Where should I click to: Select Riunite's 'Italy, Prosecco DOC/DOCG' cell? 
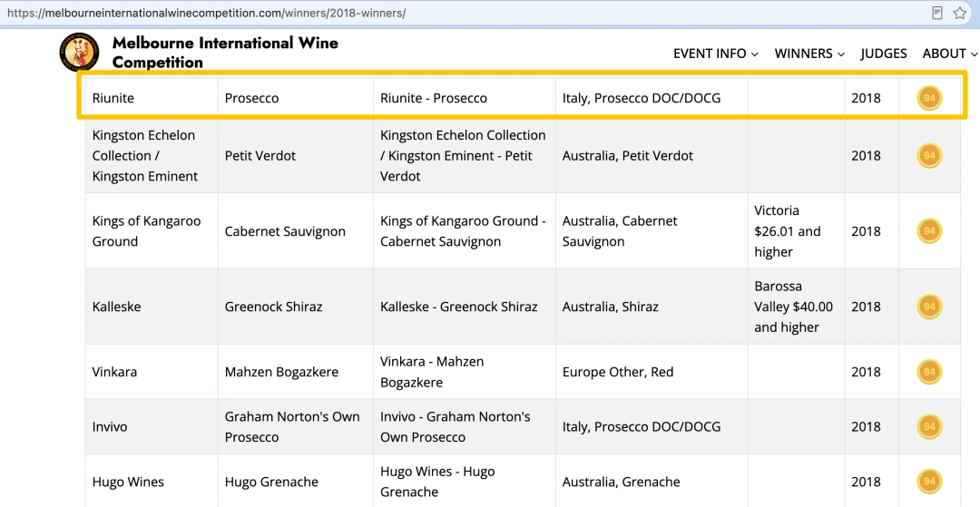click(x=652, y=98)
